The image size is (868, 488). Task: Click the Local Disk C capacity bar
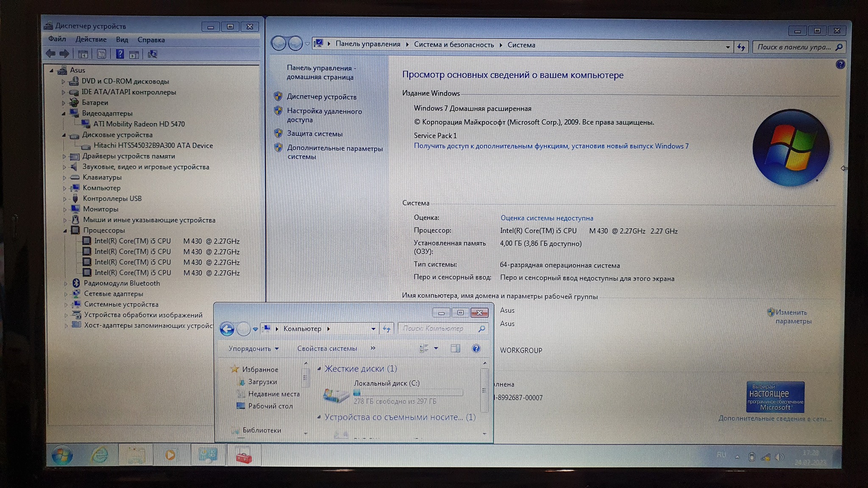tap(408, 393)
